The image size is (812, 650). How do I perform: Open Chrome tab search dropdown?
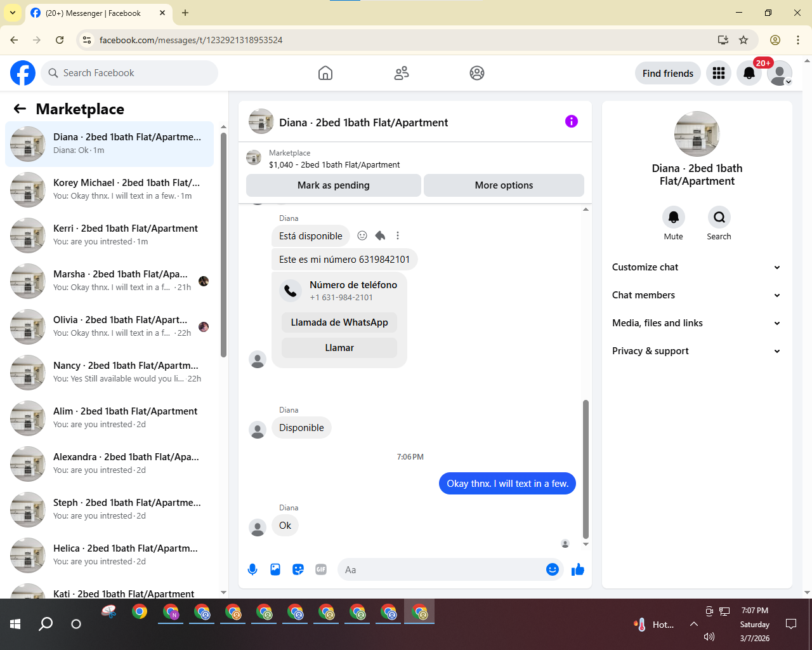(x=13, y=13)
